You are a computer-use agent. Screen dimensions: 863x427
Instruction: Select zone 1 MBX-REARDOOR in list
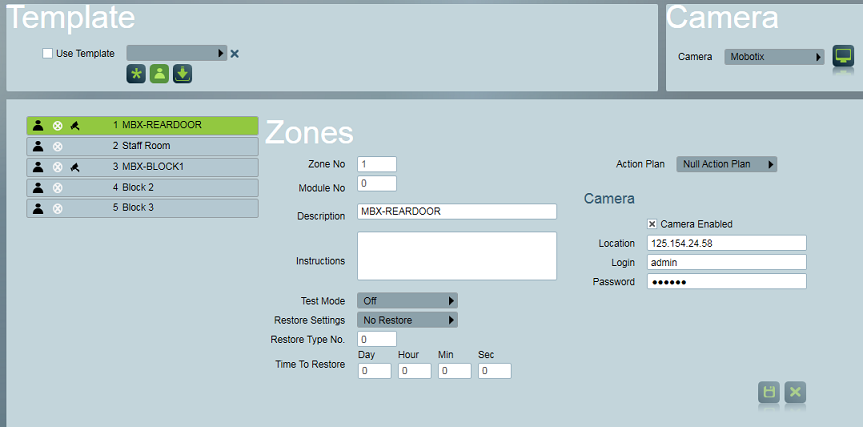[x=143, y=125]
